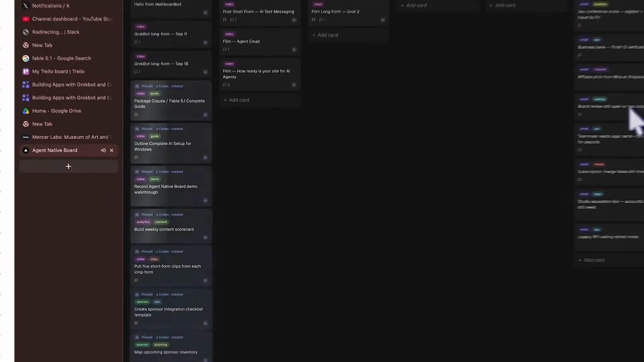
Task: Click the Google Drive favicon in sidebar
Action: click(26, 111)
